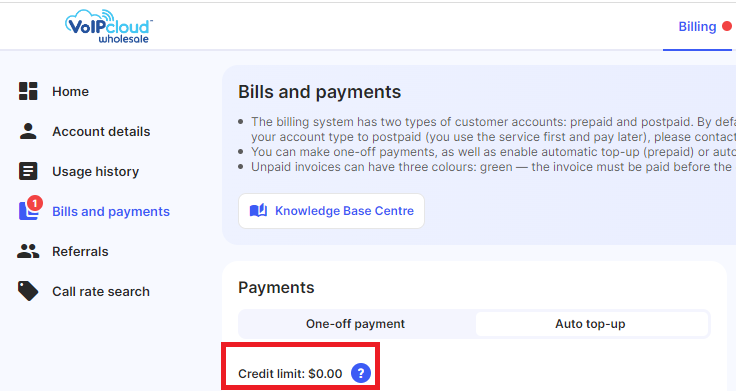Click the Referrals people icon
The image size is (736, 391).
[28, 251]
